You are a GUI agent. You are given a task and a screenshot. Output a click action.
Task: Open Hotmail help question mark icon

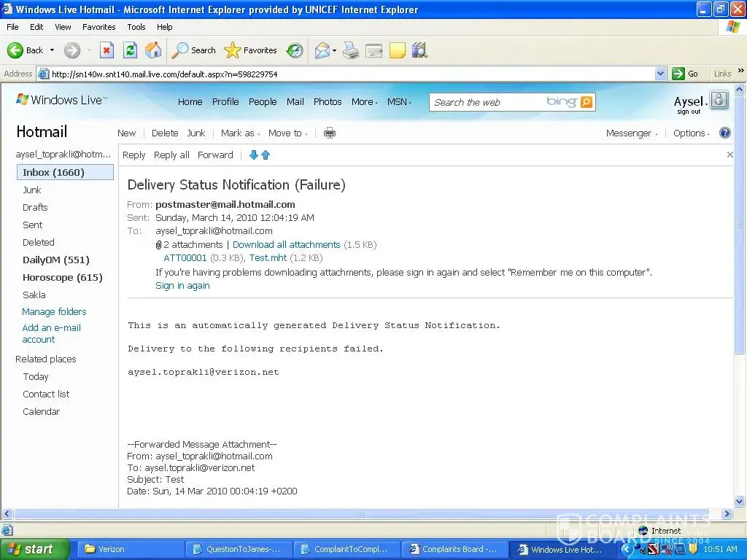[724, 133]
